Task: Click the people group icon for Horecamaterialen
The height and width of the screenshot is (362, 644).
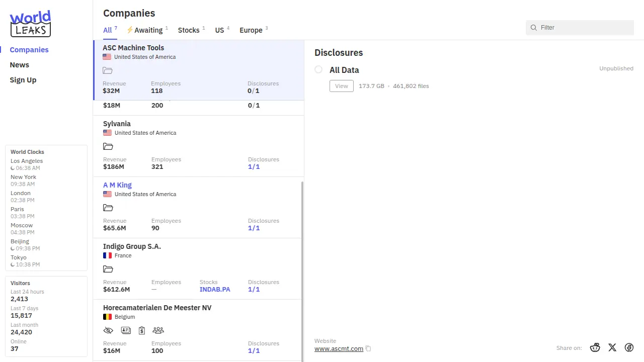Action: [x=158, y=330]
